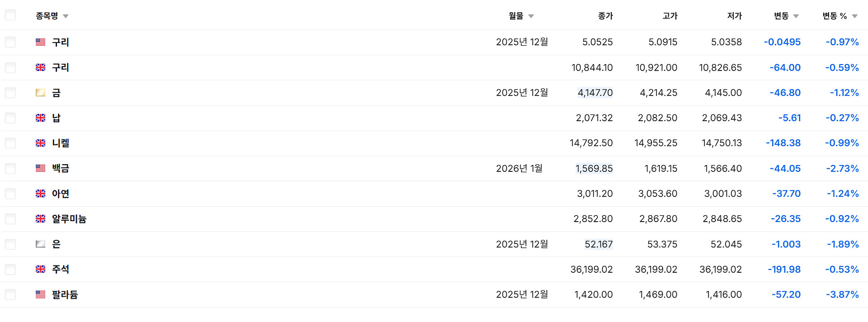Select the checkbox for the 팔라듐 row
Screen dimensions: 868x322
click(x=10, y=295)
